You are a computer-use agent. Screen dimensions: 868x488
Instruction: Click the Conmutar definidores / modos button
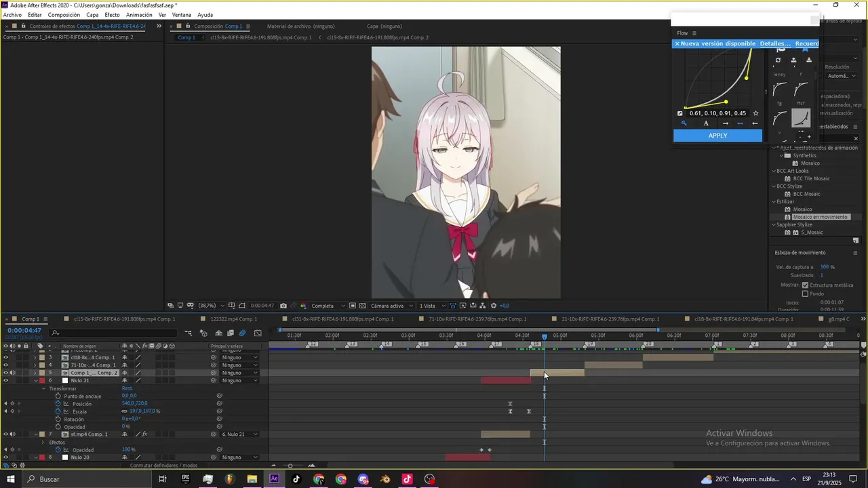tap(164, 466)
